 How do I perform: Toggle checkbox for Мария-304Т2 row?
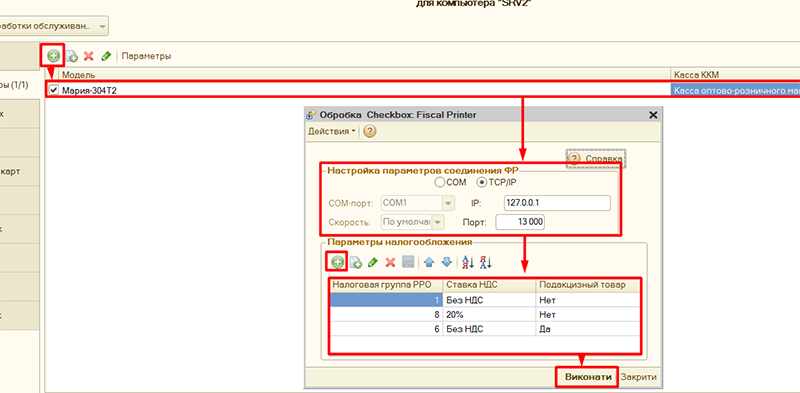(54, 90)
